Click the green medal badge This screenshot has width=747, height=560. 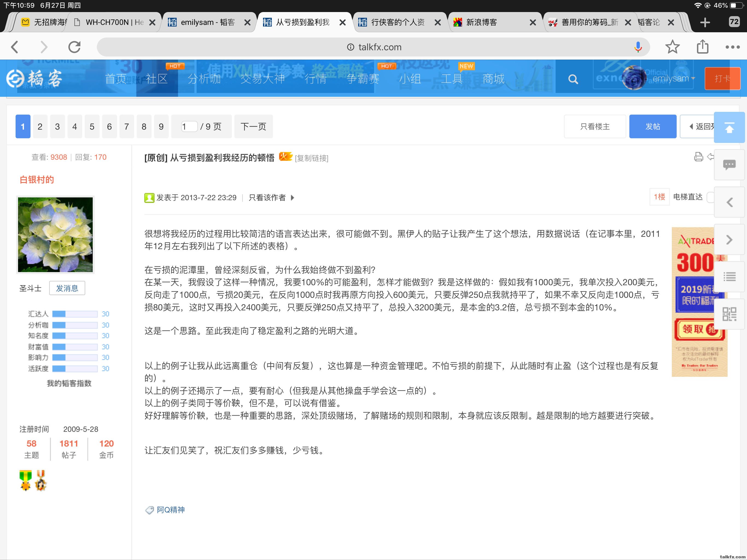point(26,480)
